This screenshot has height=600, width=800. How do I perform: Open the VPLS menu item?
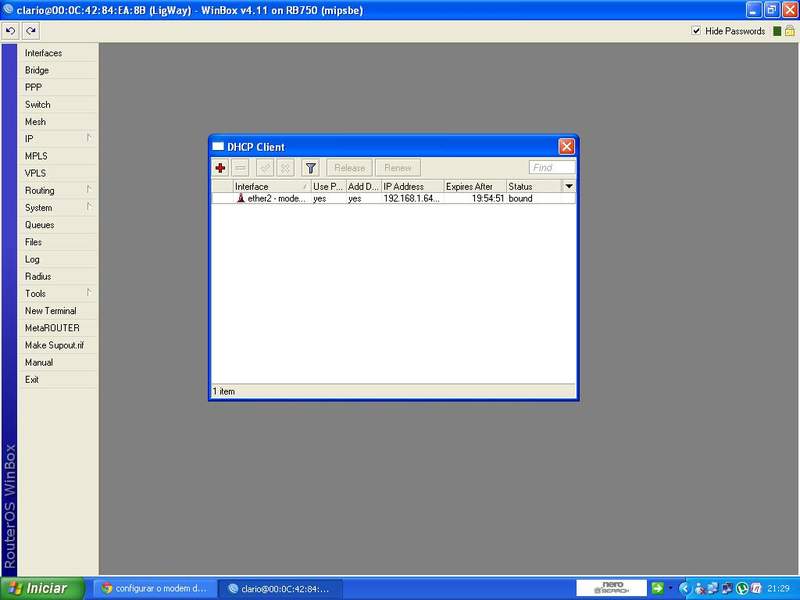point(57,173)
